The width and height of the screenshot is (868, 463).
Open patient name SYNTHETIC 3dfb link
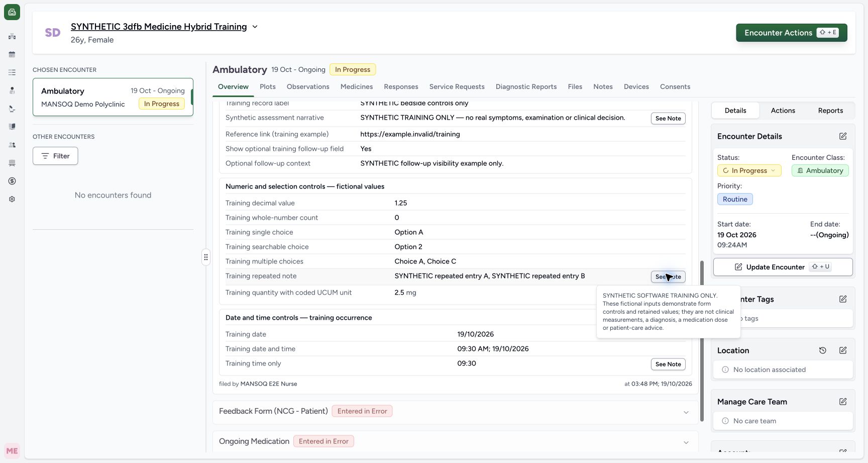(x=159, y=27)
